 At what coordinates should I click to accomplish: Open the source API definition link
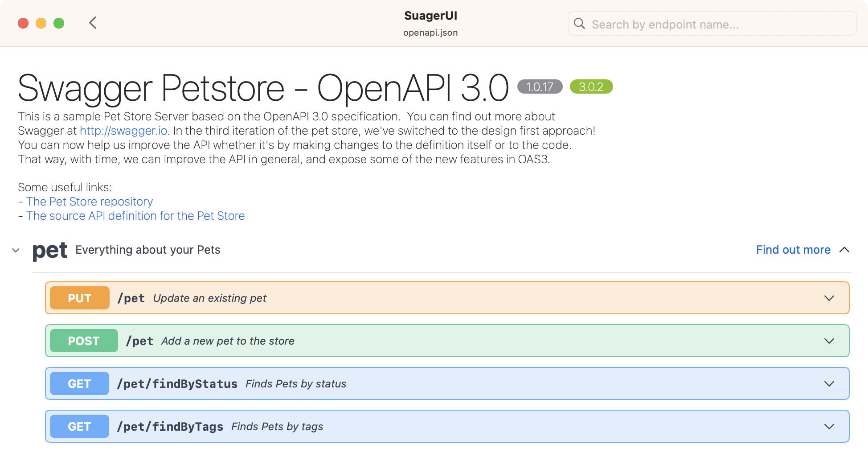(x=135, y=216)
